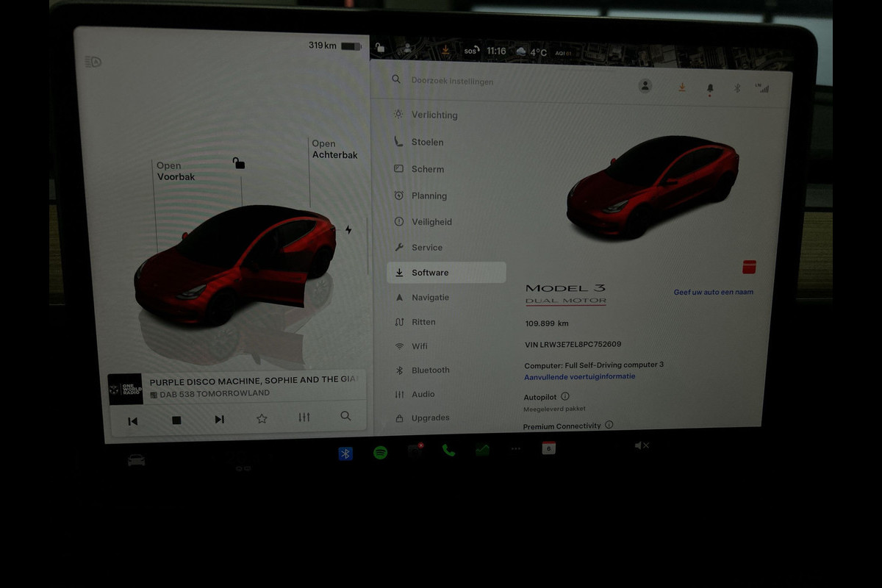Open the Spotify app in bottom bar
The width and height of the screenshot is (882, 588).
pos(380,453)
